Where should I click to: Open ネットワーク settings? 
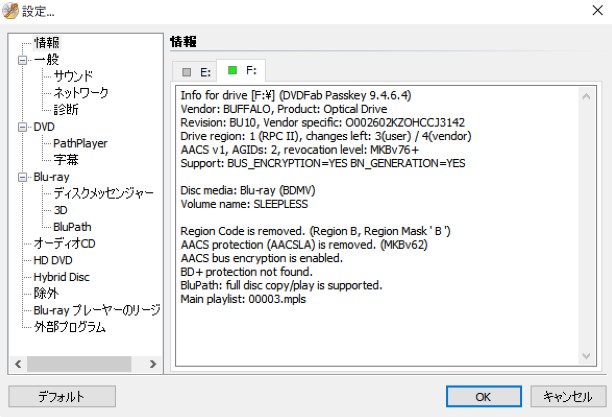(81, 93)
